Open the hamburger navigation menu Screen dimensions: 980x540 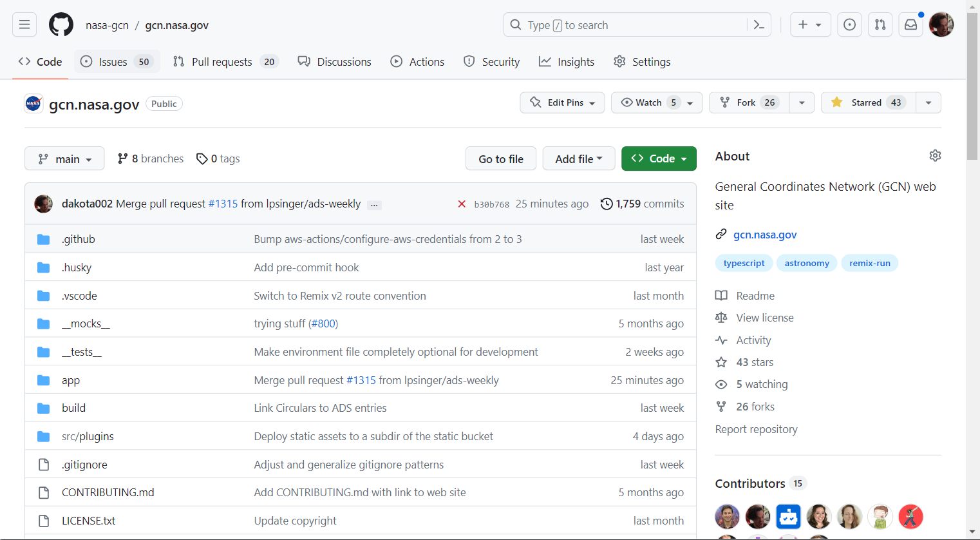point(24,24)
